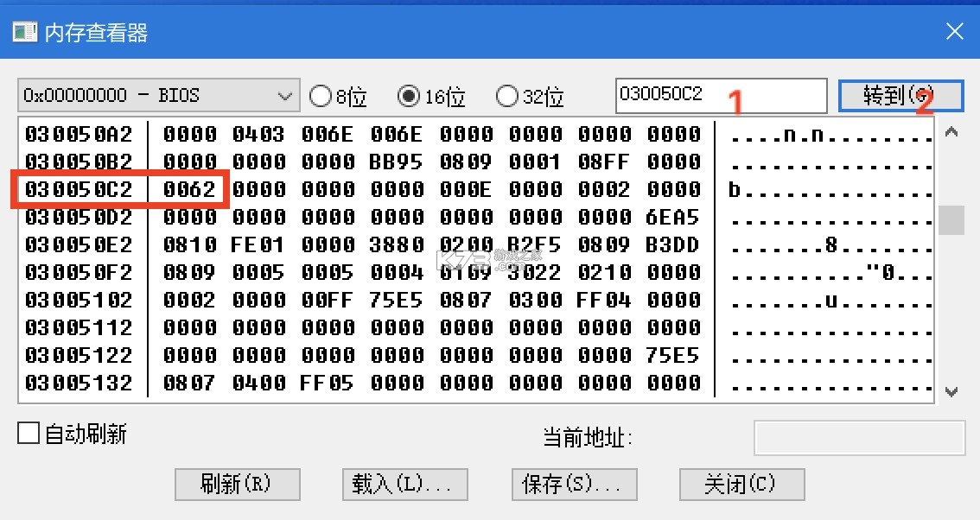The height and width of the screenshot is (520, 980).
Task: Enable the 自动刷新 auto refresh checkbox
Action: (x=29, y=434)
